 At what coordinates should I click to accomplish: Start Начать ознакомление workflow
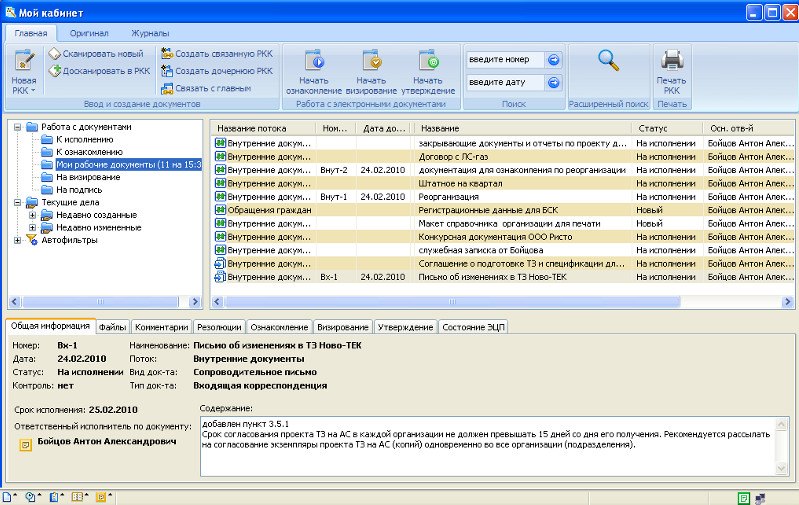coord(313,60)
